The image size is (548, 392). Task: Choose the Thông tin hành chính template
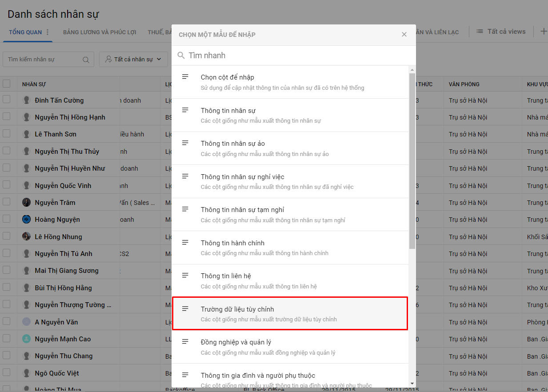290,248
